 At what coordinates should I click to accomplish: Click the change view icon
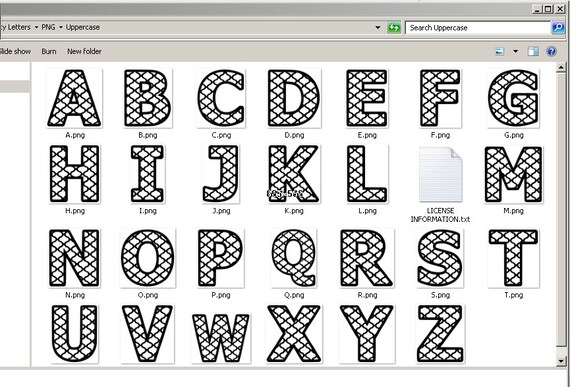tap(500, 52)
